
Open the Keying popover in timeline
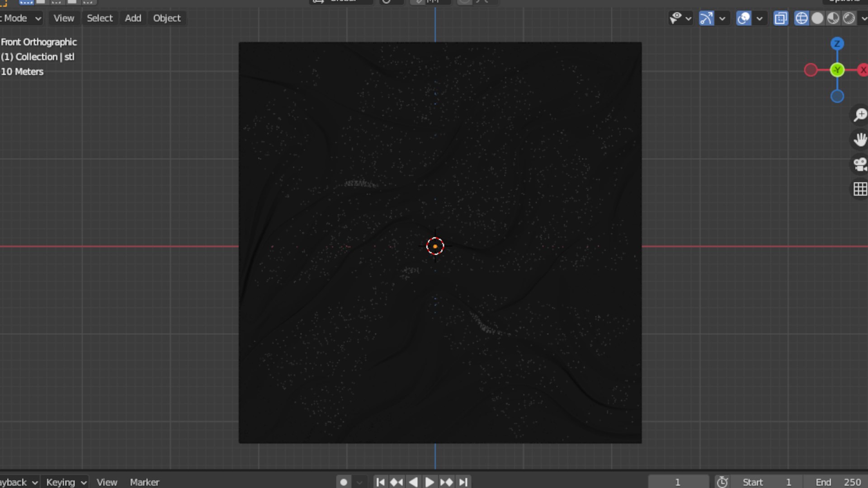pos(66,482)
